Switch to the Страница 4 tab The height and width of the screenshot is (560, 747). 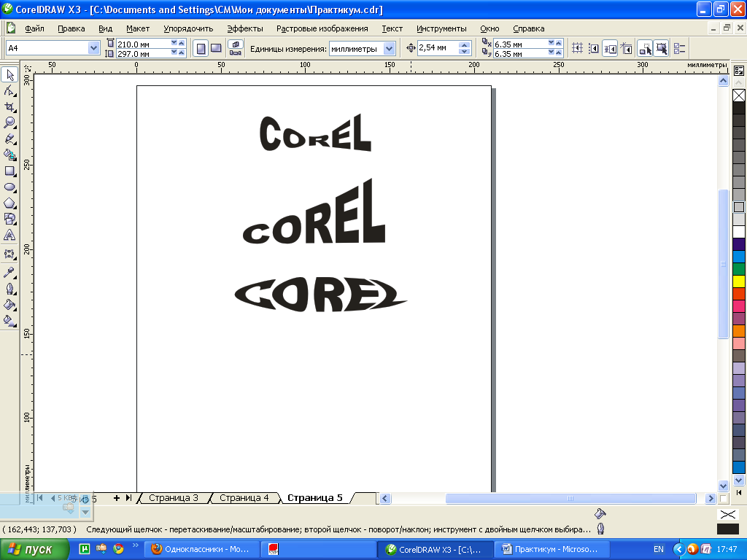244,497
